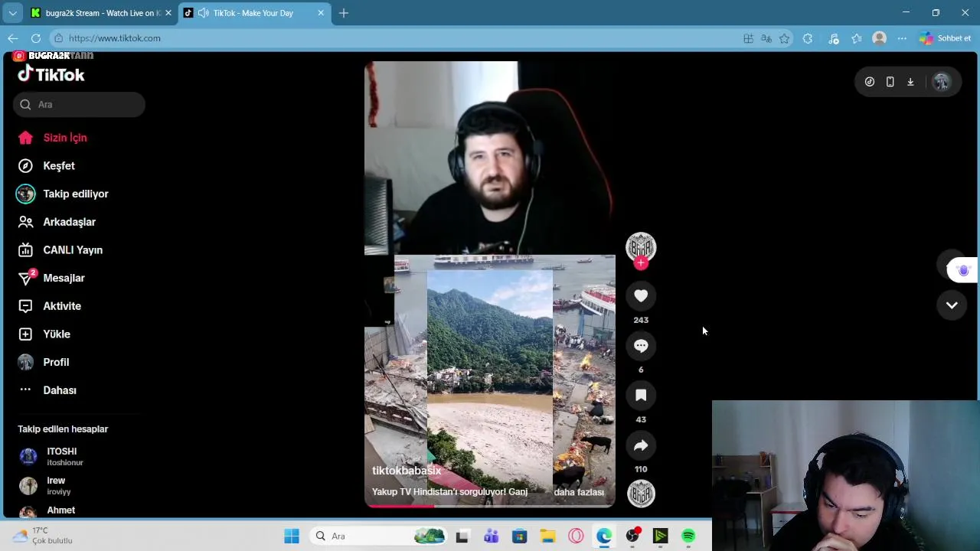
Task: Select Sizin İçin feed
Action: 53,138
